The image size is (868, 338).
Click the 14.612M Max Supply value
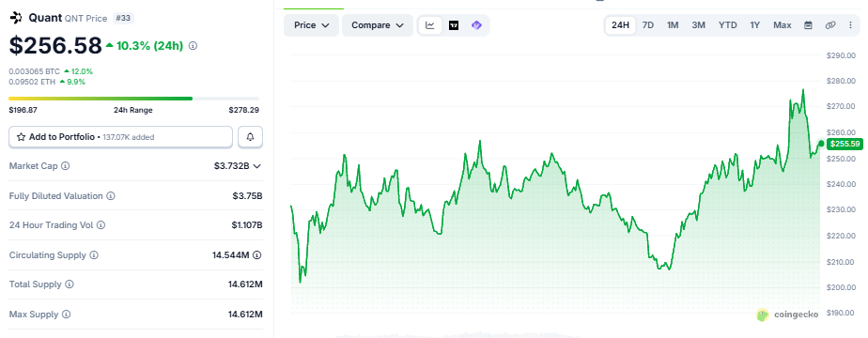[x=245, y=315]
